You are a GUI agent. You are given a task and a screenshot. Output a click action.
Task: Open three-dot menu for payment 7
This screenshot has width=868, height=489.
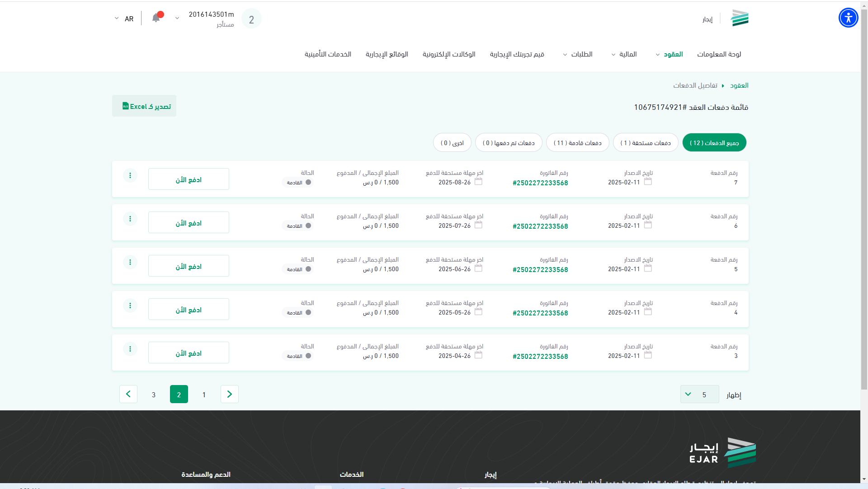(x=130, y=175)
